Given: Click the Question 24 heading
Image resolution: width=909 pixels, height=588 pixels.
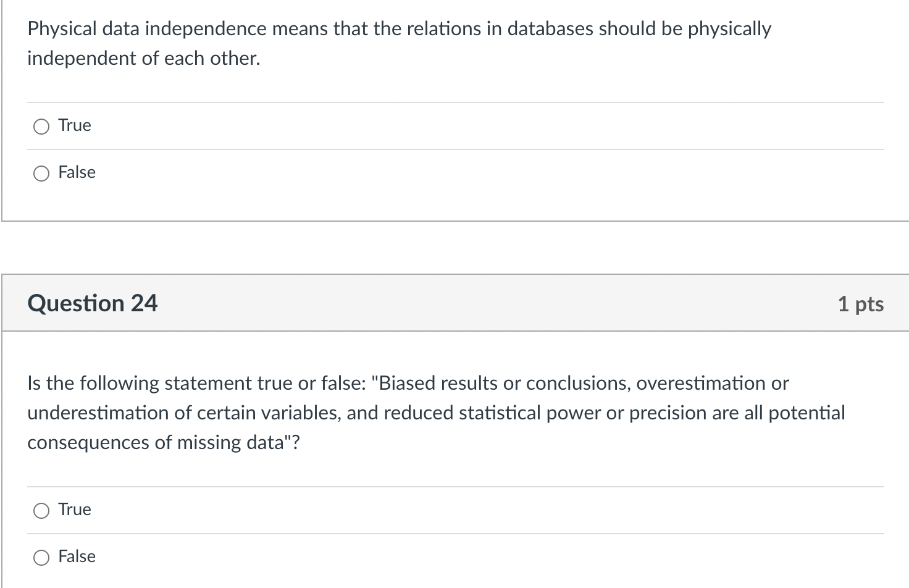Looking at the screenshot, I should click(x=93, y=303).
